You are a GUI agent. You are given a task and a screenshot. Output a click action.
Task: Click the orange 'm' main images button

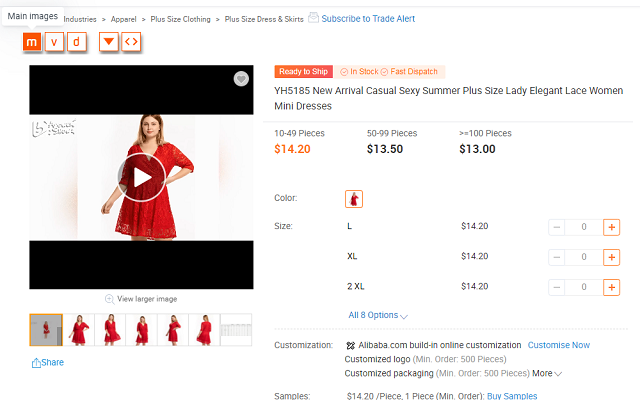pyautogui.click(x=32, y=42)
